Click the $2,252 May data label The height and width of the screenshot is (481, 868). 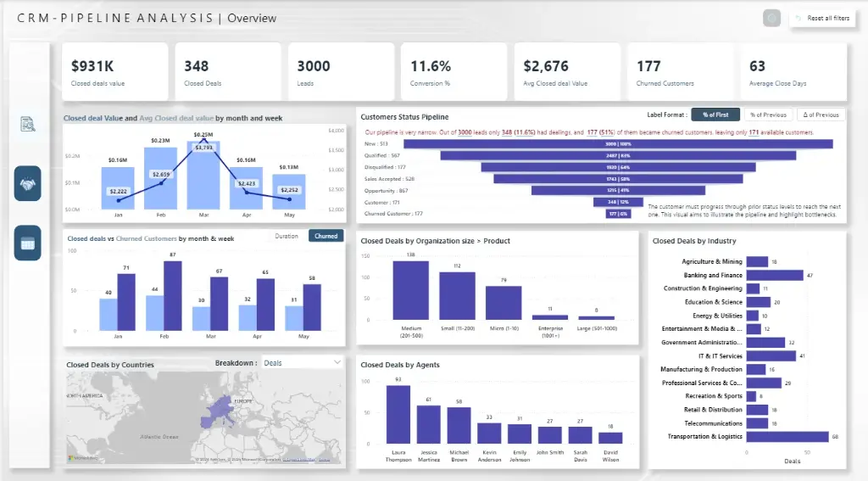[289, 189]
